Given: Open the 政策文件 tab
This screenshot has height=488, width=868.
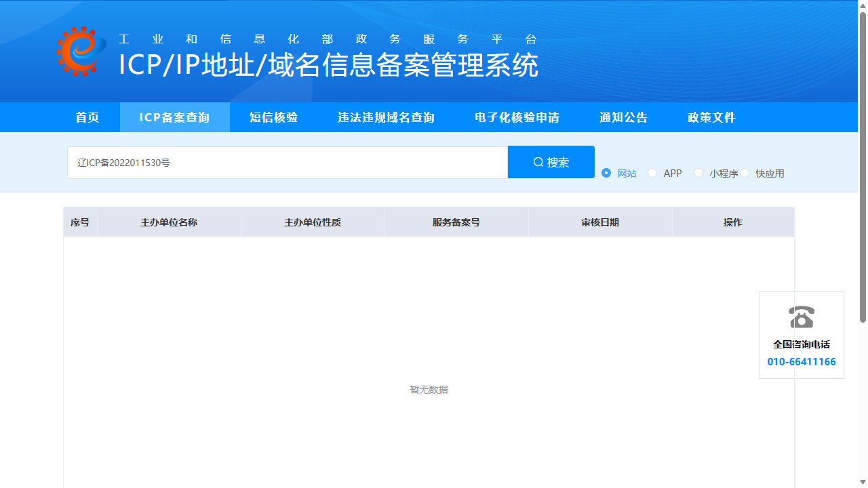Looking at the screenshot, I should click(x=712, y=117).
